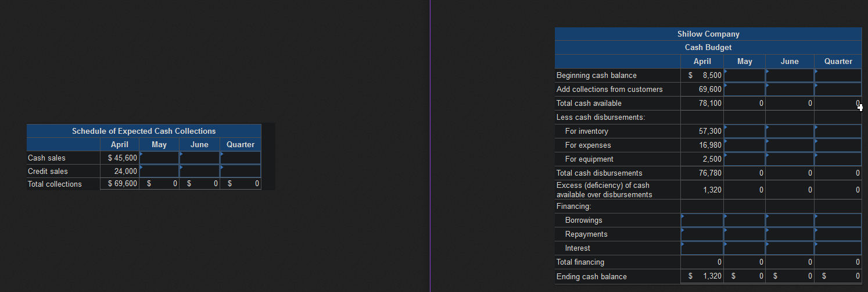Select the Cash sales Quarter input cell
This screenshot has height=292, width=868.
pyautogui.click(x=241, y=158)
